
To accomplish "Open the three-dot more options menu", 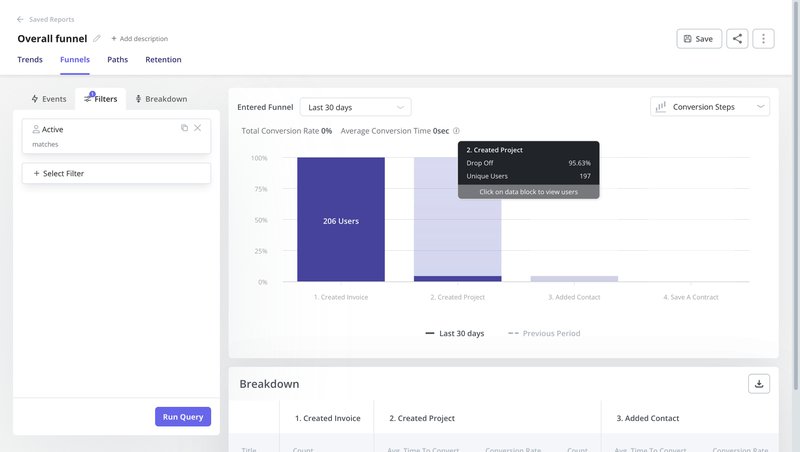I will tap(763, 39).
